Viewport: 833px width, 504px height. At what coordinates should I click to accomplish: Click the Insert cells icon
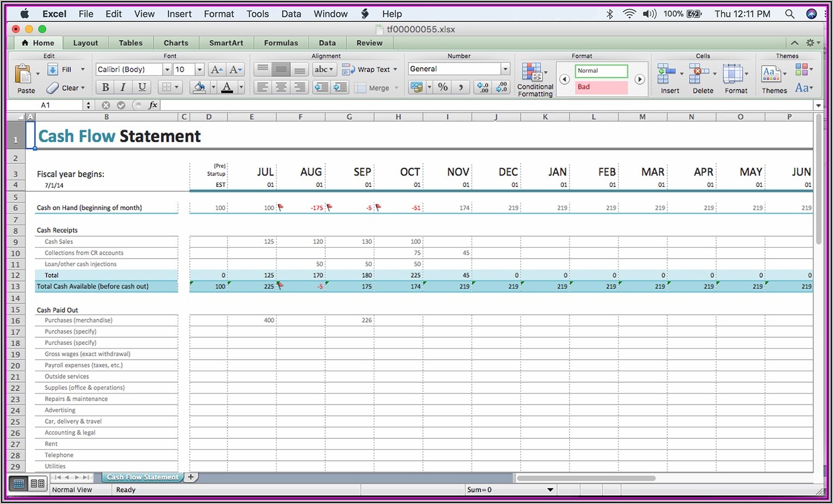(666, 73)
